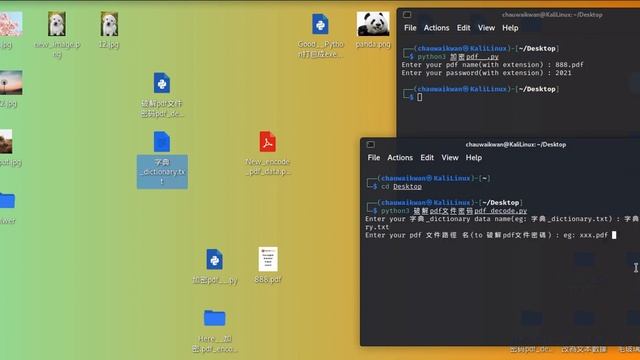Viewport: 640px width, 360px height.
Task: Select the partially visible blue folder icon
Action: (x=7, y=201)
